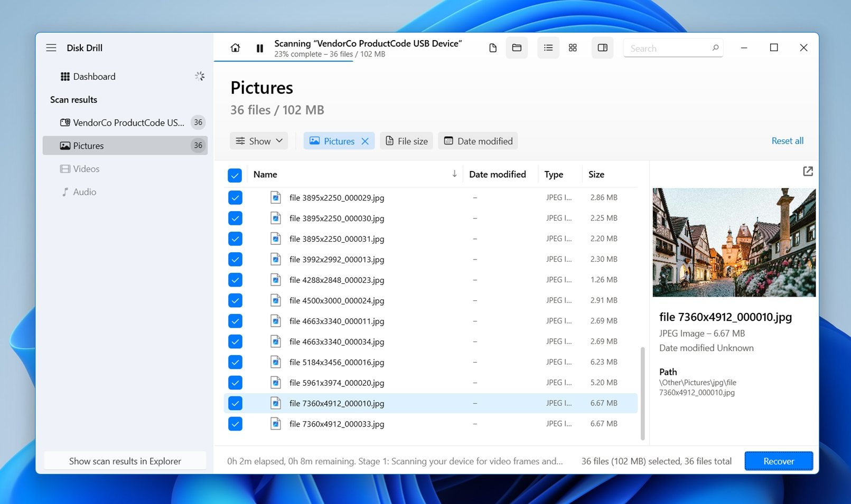Click the 36 count badge on Pictures
The height and width of the screenshot is (504, 851).
point(198,146)
